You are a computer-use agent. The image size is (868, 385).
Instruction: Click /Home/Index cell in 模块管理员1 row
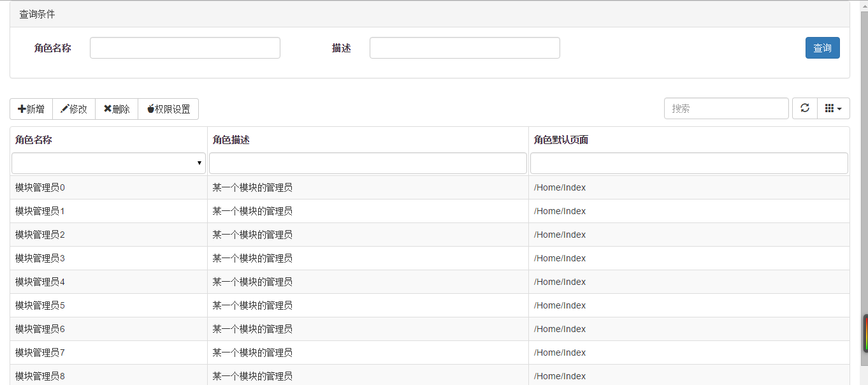[689, 211]
